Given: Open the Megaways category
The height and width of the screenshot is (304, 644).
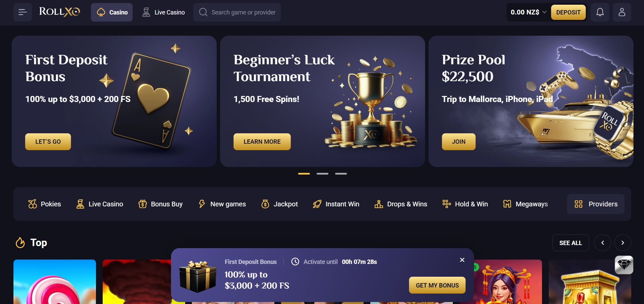Looking at the screenshot, I should coord(525,204).
